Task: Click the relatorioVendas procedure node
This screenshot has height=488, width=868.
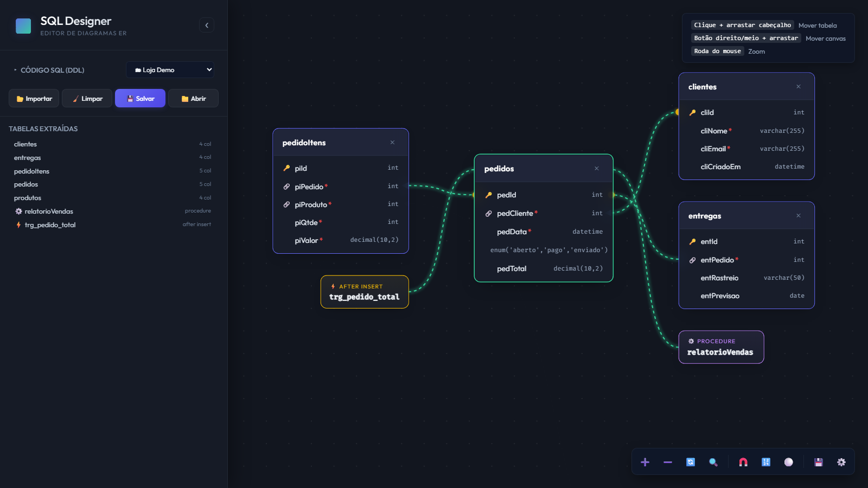Action: point(721,347)
